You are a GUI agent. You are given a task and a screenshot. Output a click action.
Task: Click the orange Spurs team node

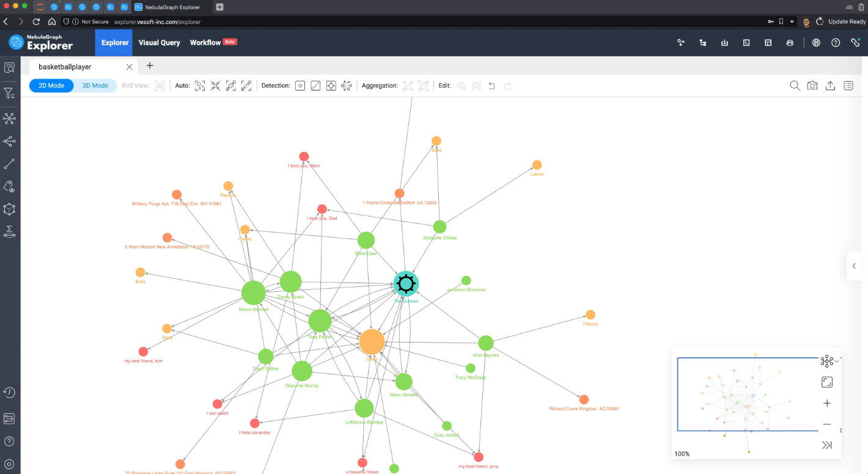pyautogui.click(x=372, y=342)
